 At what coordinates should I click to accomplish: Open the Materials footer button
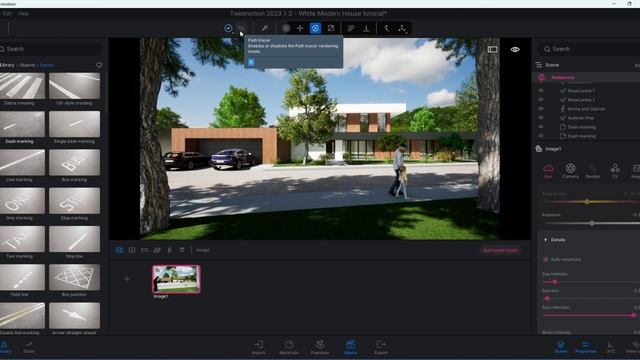click(x=289, y=347)
